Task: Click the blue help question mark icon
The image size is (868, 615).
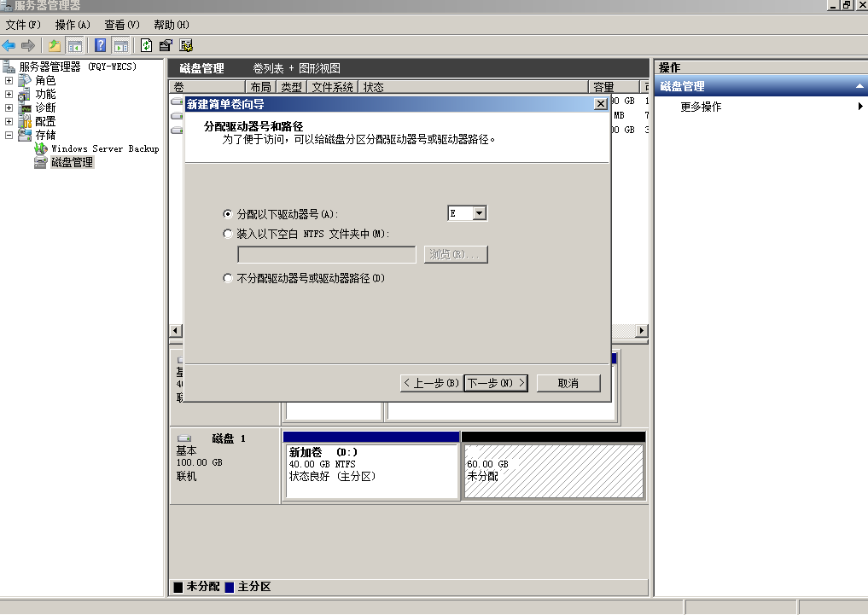Action: (x=101, y=45)
